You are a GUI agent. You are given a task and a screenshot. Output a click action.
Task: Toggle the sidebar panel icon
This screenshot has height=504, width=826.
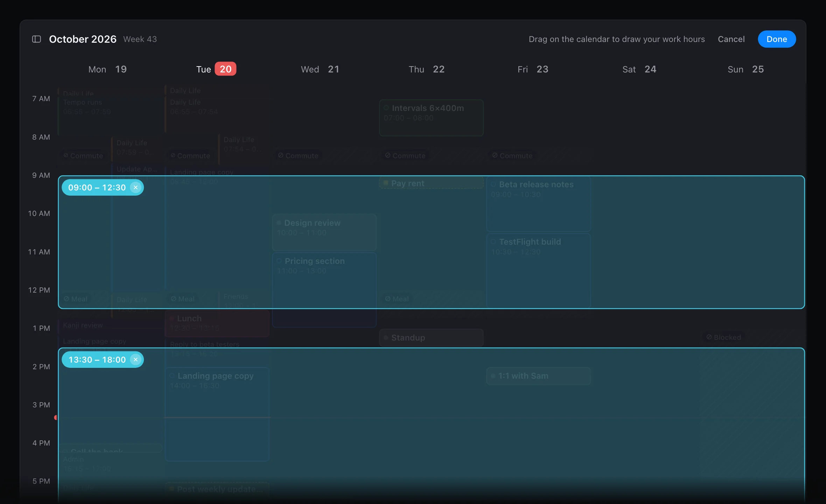tap(36, 39)
